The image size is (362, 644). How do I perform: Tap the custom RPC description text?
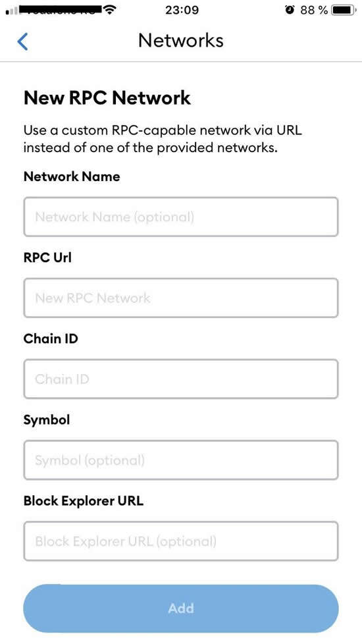coord(163,139)
